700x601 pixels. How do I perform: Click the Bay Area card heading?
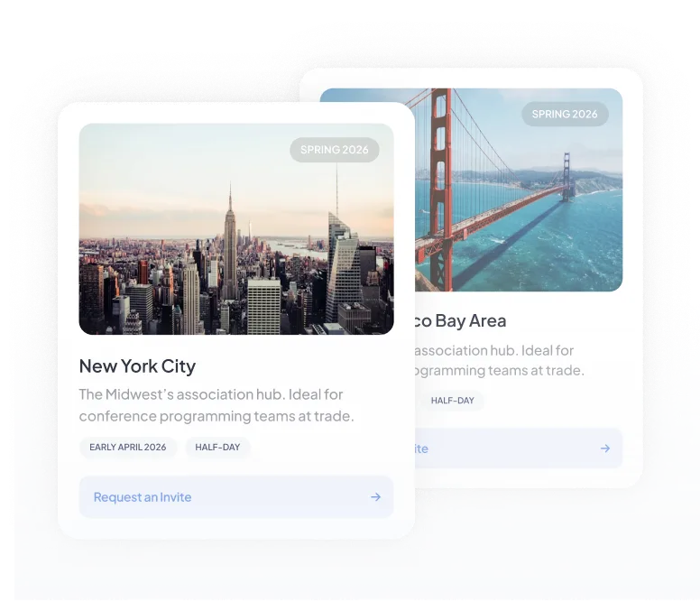coord(460,320)
